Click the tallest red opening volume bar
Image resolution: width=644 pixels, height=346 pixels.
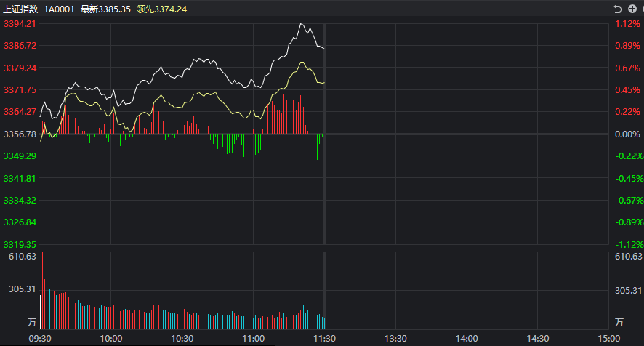(x=42, y=291)
